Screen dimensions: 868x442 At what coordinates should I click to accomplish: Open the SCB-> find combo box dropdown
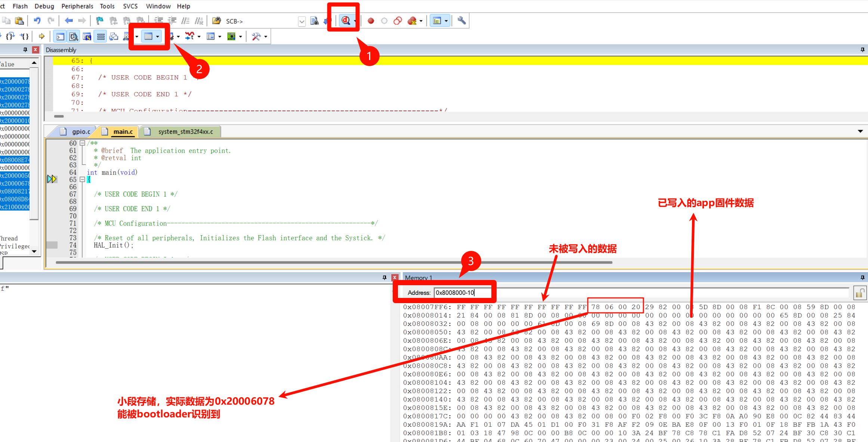pyautogui.click(x=302, y=21)
